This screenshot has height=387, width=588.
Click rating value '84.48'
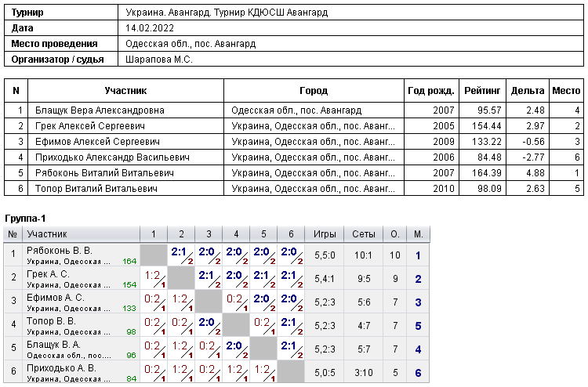489,157
